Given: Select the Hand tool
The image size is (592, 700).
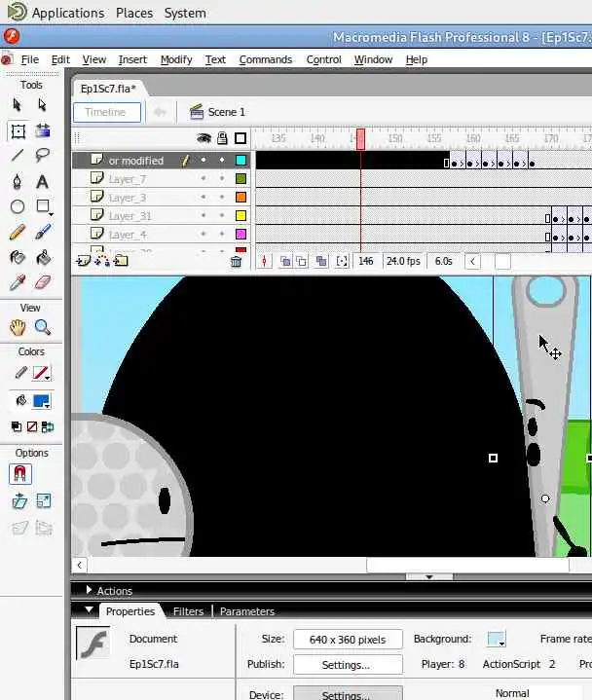Looking at the screenshot, I should tap(18, 328).
